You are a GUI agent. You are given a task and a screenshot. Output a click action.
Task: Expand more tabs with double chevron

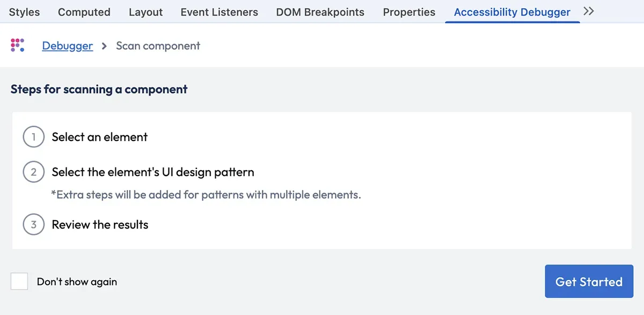tap(589, 11)
